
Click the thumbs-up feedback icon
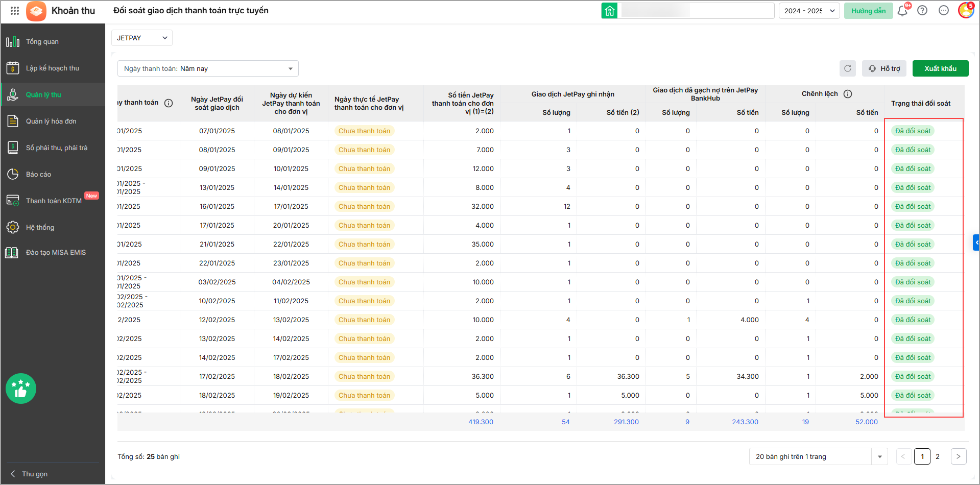tap(21, 389)
